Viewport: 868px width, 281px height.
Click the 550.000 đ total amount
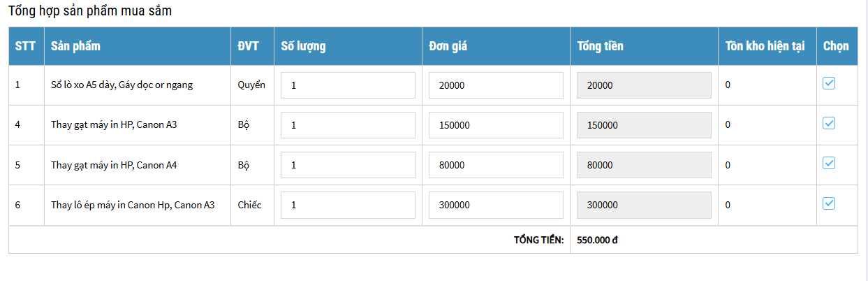[598, 240]
